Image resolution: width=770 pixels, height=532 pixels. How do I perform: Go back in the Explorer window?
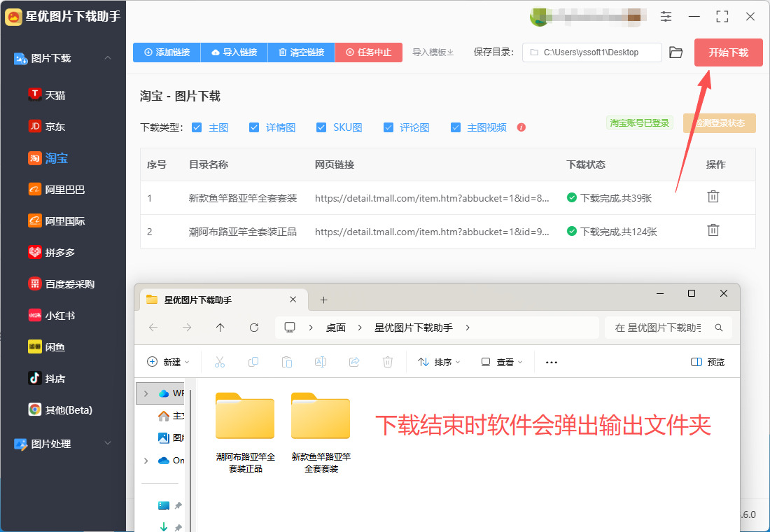coord(153,327)
